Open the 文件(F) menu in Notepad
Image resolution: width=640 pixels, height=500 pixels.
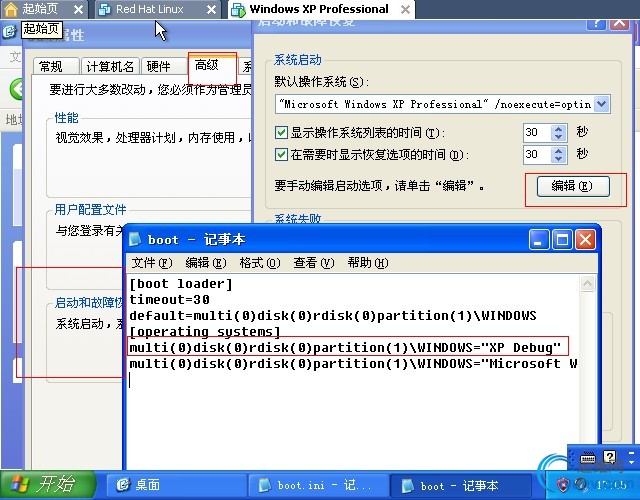point(152,263)
